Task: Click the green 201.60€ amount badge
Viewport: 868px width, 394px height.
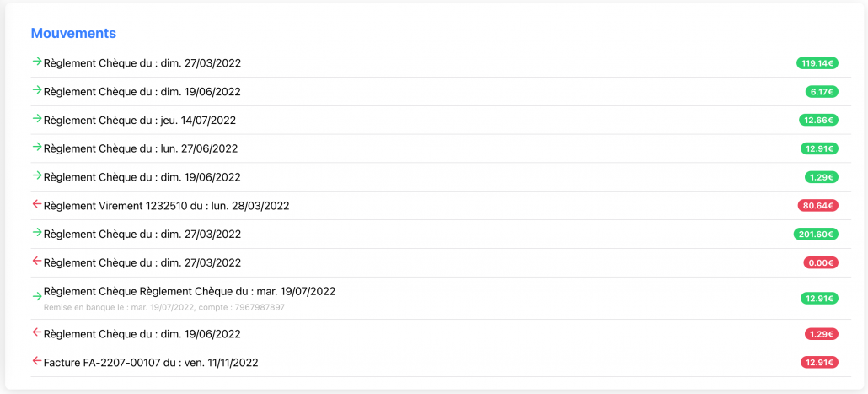Action: click(x=816, y=234)
